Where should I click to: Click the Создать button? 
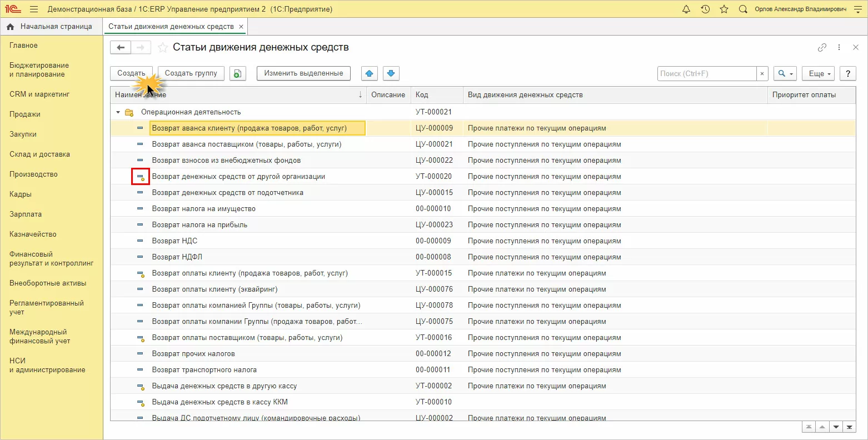[131, 73]
